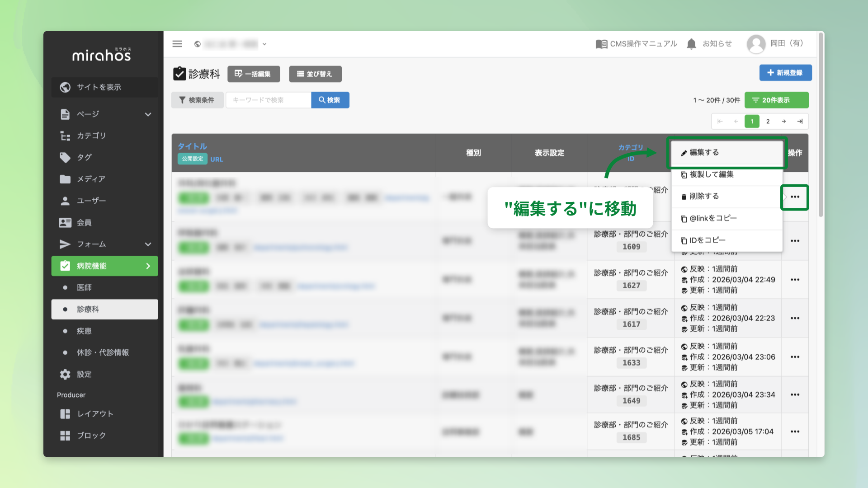Select pagination page 1
The width and height of the screenshot is (868, 488).
tap(752, 121)
